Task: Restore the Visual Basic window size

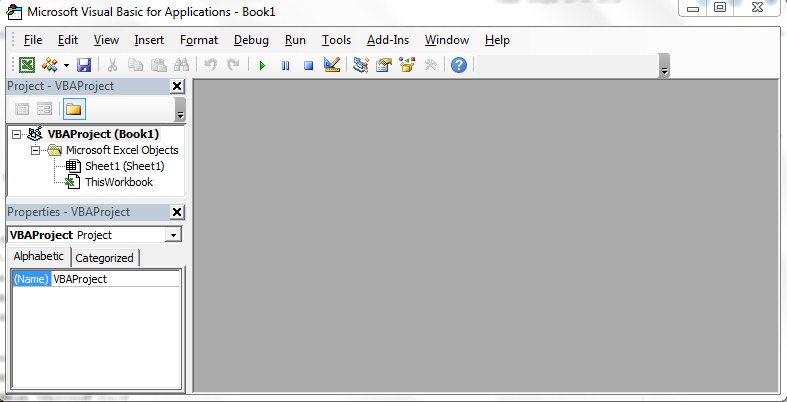Action: (x=720, y=8)
